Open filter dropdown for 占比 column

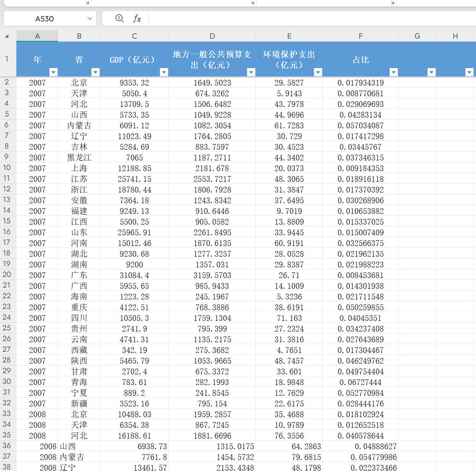(394, 72)
